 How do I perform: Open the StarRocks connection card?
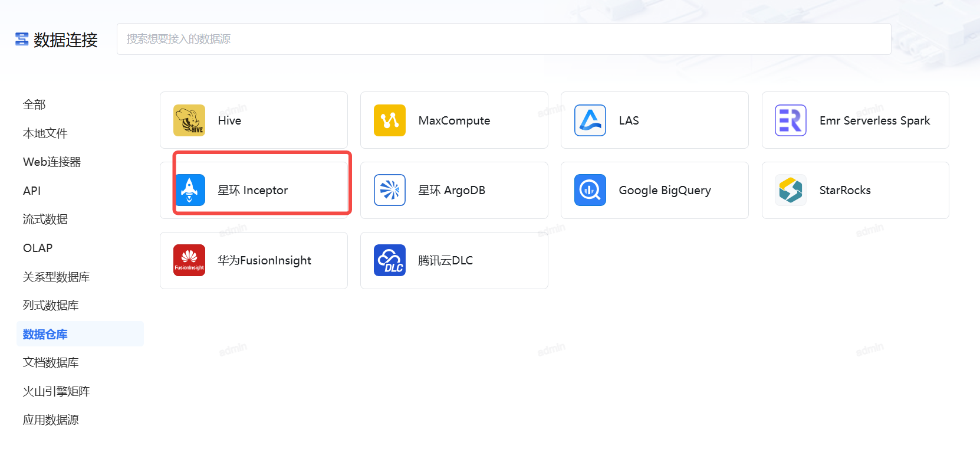coord(855,190)
